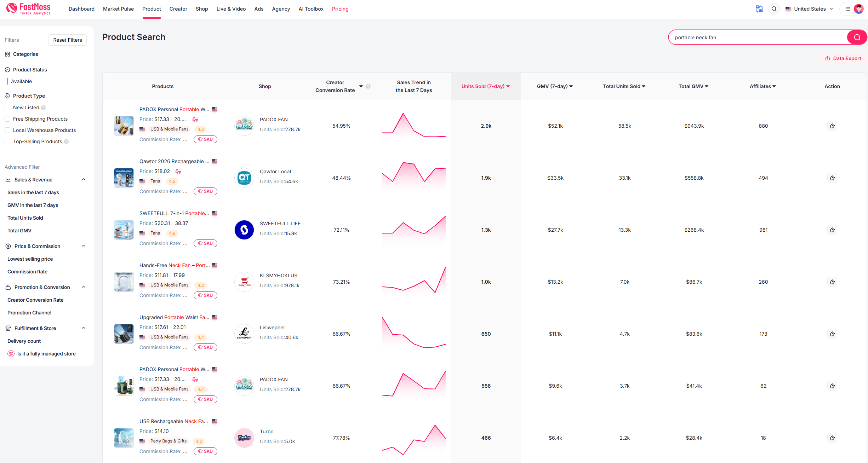
Task: Open the translate tool icon in header
Action: pos(759,9)
